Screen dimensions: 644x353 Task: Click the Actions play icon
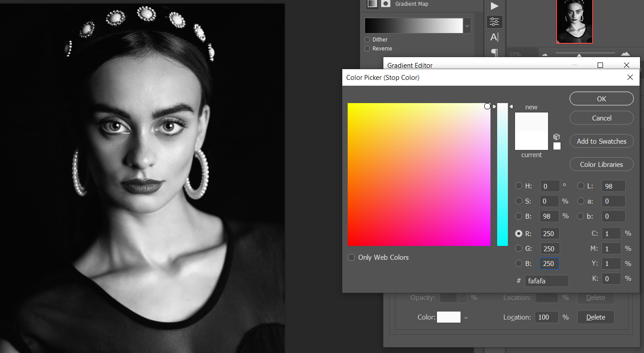click(x=494, y=6)
